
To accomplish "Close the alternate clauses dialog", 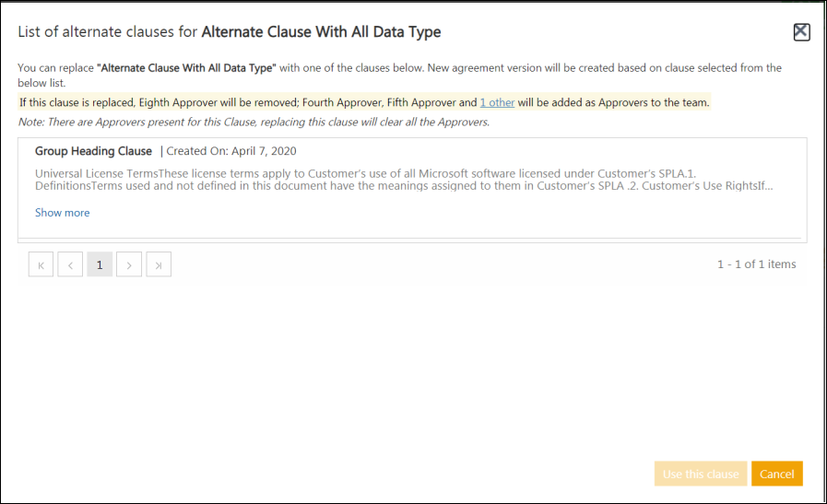I will pos(801,32).
